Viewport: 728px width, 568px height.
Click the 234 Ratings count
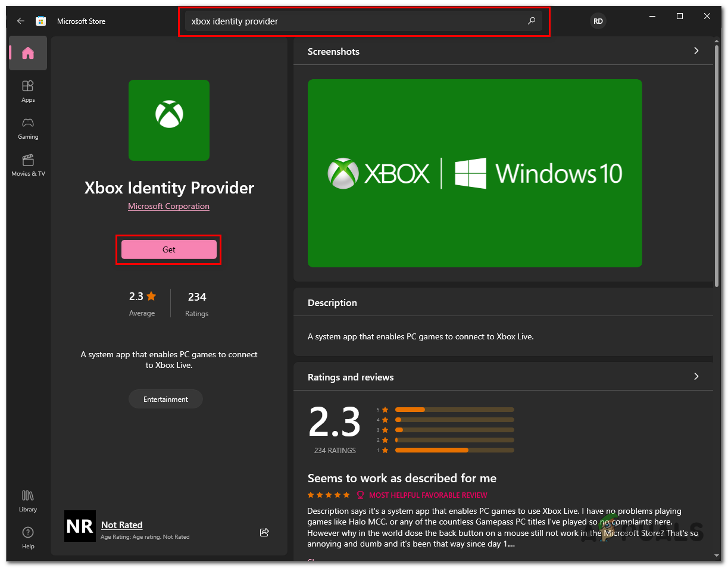pyautogui.click(x=197, y=302)
